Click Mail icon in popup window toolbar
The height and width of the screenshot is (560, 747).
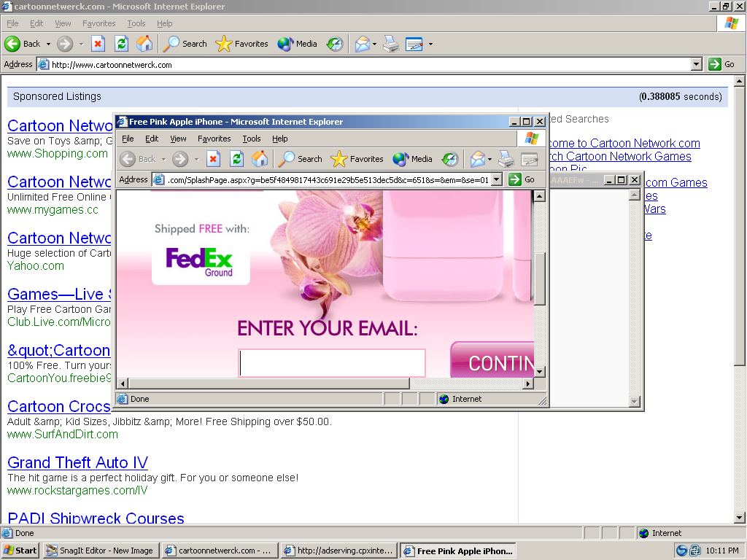pos(477,159)
